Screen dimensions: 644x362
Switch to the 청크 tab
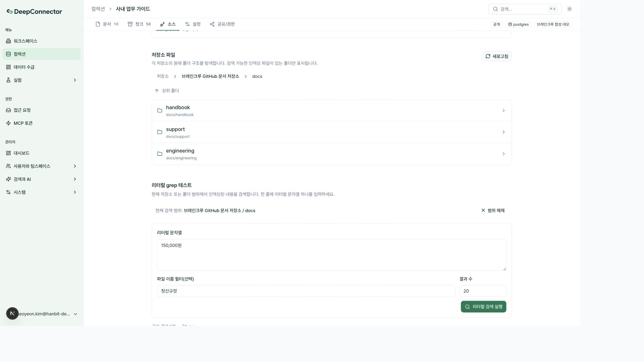click(x=139, y=24)
